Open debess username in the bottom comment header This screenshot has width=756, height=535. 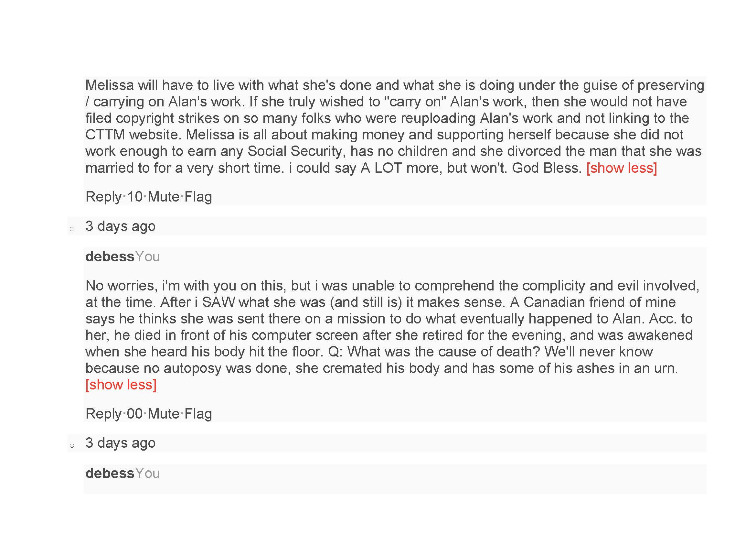pos(110,473)
